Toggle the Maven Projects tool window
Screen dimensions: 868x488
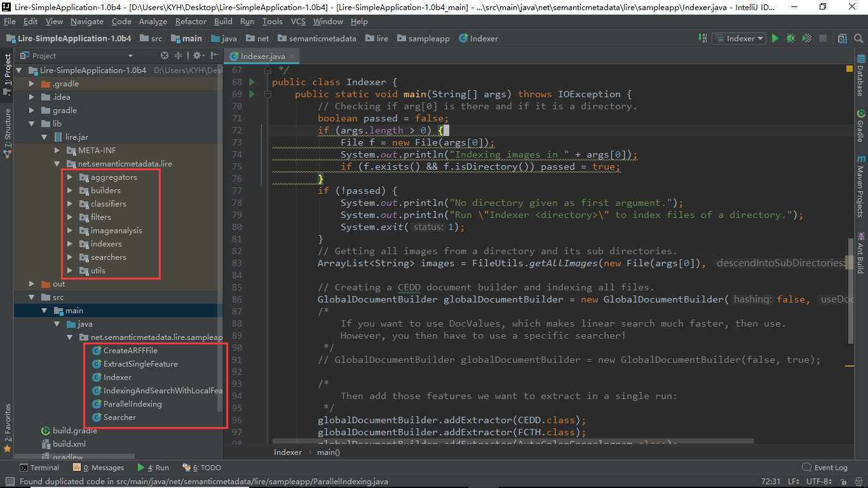click(860, 186)
